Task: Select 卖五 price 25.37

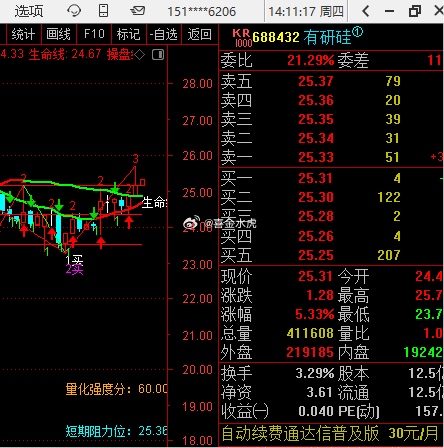Action: coord(316,81)
